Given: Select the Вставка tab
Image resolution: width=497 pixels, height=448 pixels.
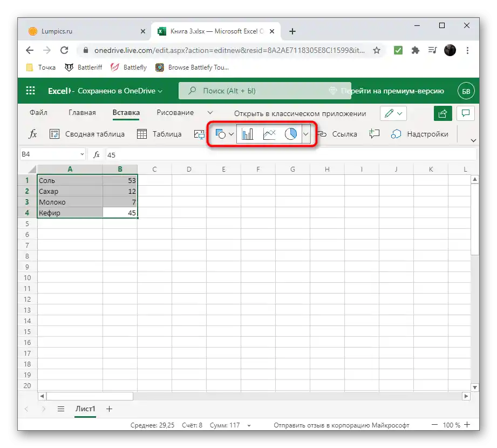Looking at the screenshot, I should [x=126, y=113].
